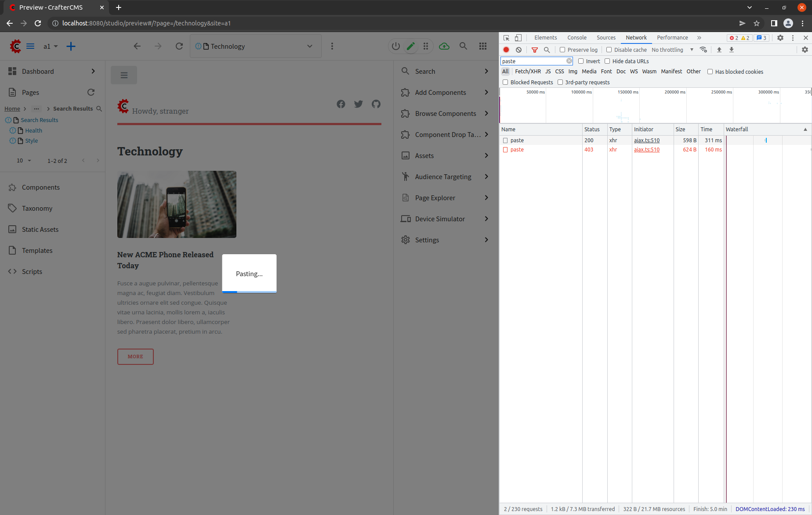Open the publish cloud icon in preview toolbar
The height and width of the screenshot is (515, 812).
pyautogui.click(x=444, y=46)
